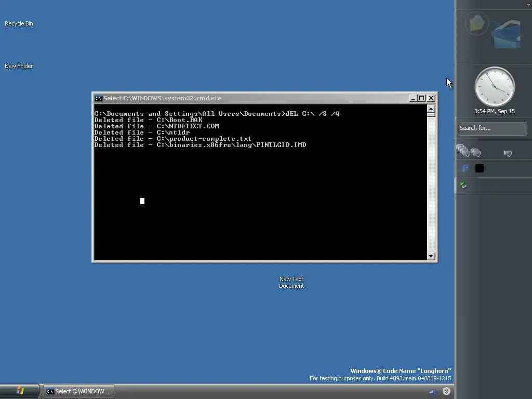Click the '3:54 PM, Sep 15' time label
This screenshot has height=399, width=532.
[x=495, y=111]
